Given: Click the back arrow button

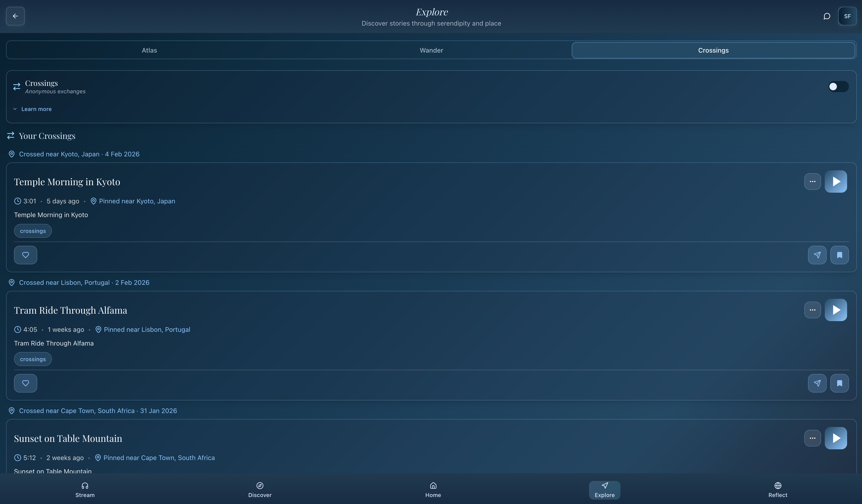Looking at the screenshot, I should (15, 16).
